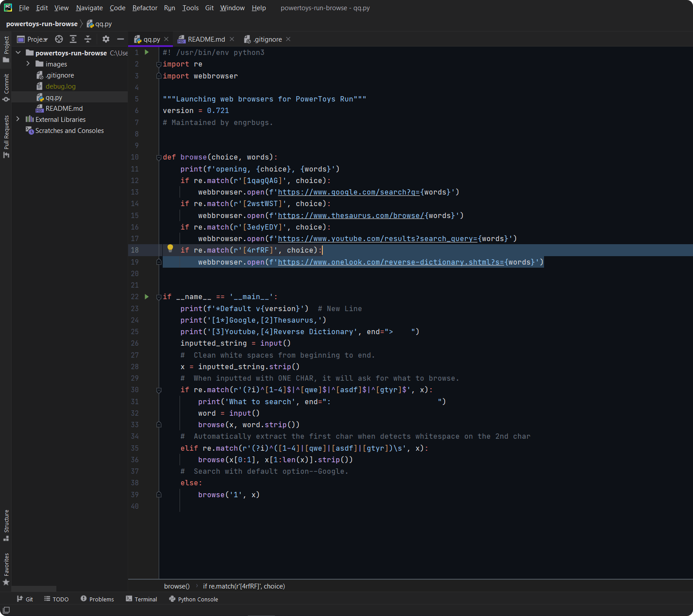Open the Project panel settings gear
This screenshot has width=693, height=616.
[106, 39]
